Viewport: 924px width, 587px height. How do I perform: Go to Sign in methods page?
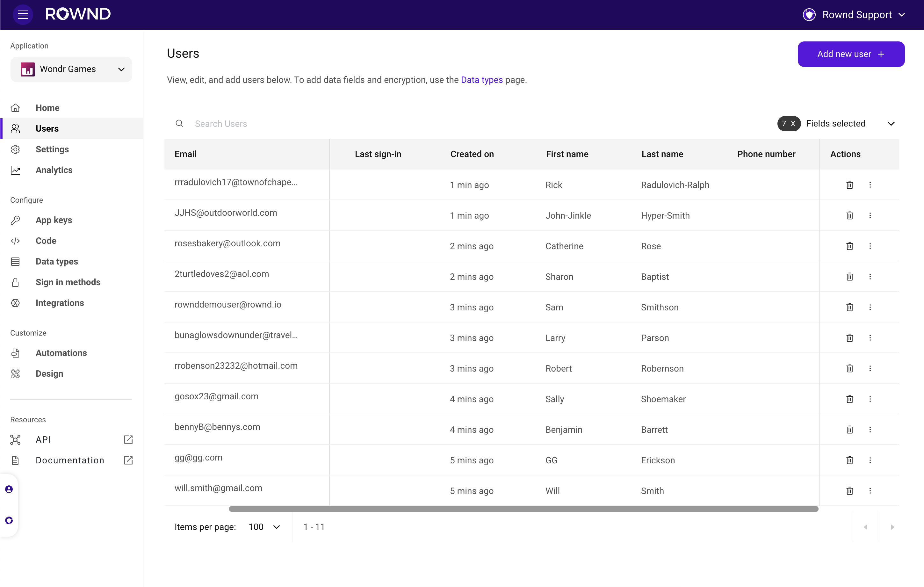coord(68,282)
